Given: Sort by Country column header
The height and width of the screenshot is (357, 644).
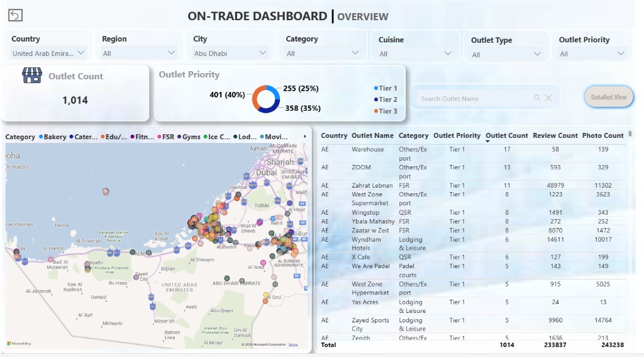Looking at the screenshot, I should point(334,135).
